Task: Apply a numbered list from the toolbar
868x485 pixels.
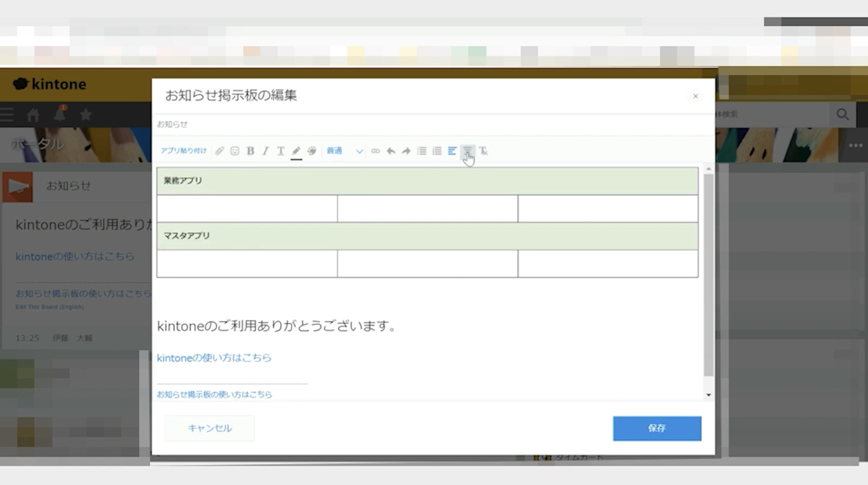Action: click(436, 151)
